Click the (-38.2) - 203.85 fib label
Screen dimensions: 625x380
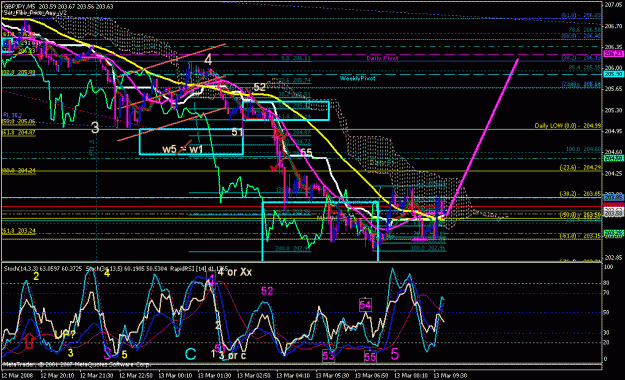pos(580,194)
